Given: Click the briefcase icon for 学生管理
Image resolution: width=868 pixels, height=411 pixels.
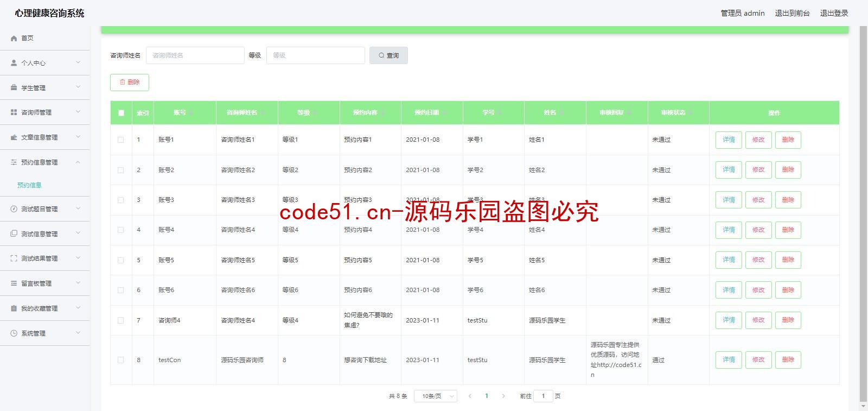Looking at the screenshot, I should [x=14, y=87].
